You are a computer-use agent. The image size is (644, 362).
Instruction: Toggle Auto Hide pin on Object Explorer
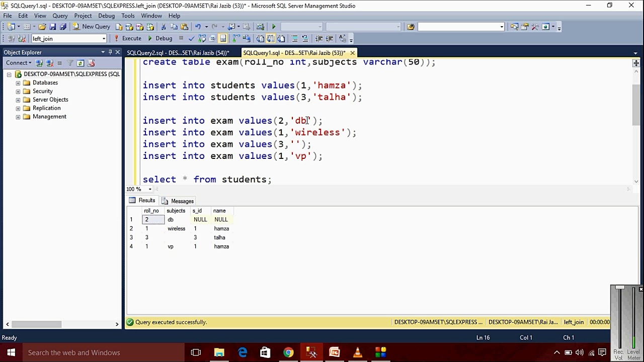[x=110, y=52]
